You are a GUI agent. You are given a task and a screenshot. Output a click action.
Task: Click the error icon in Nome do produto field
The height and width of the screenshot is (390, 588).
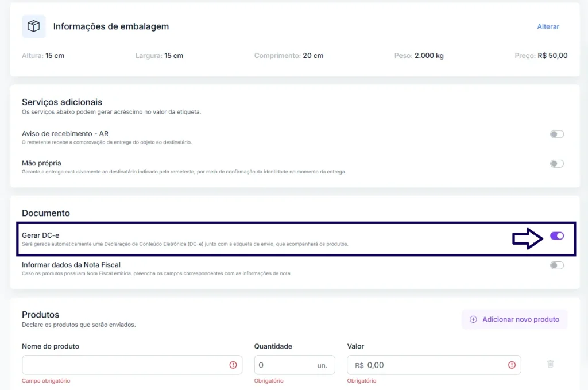tap(233, 365)
